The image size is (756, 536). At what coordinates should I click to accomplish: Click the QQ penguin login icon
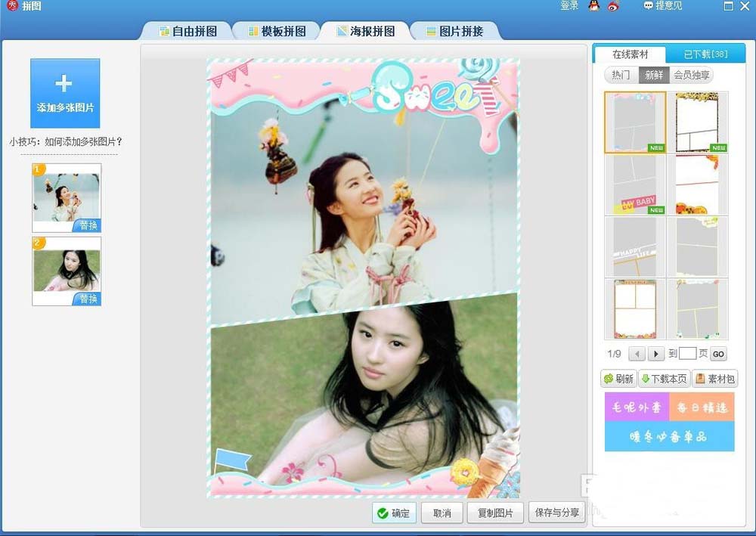tap(594, 6)
